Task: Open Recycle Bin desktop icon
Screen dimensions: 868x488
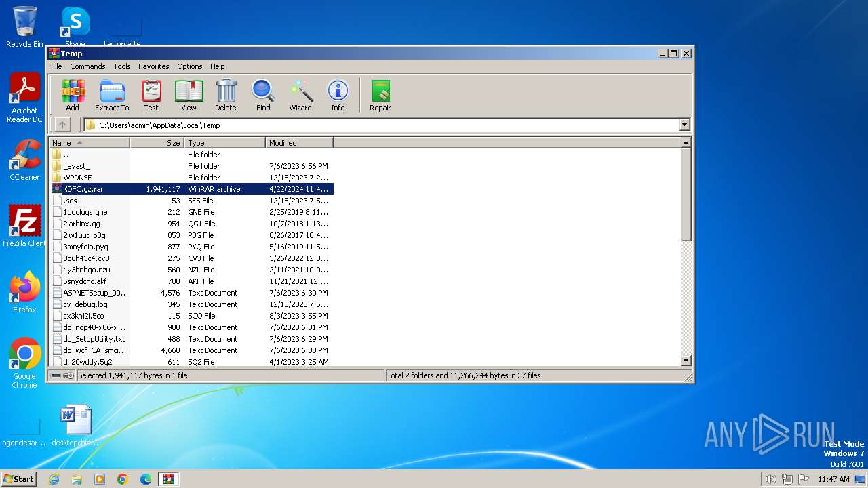Action: pyautogui.click(x=24, y=27)
